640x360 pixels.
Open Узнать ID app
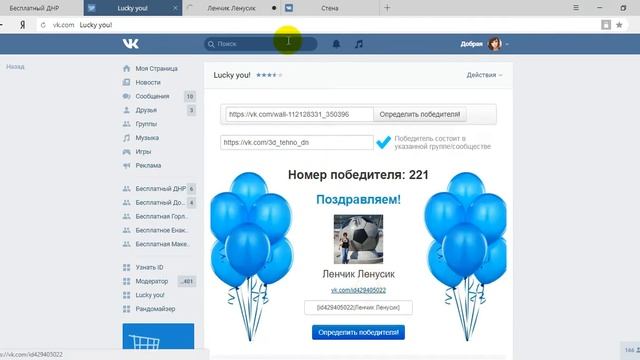click(x=149, y=268)
